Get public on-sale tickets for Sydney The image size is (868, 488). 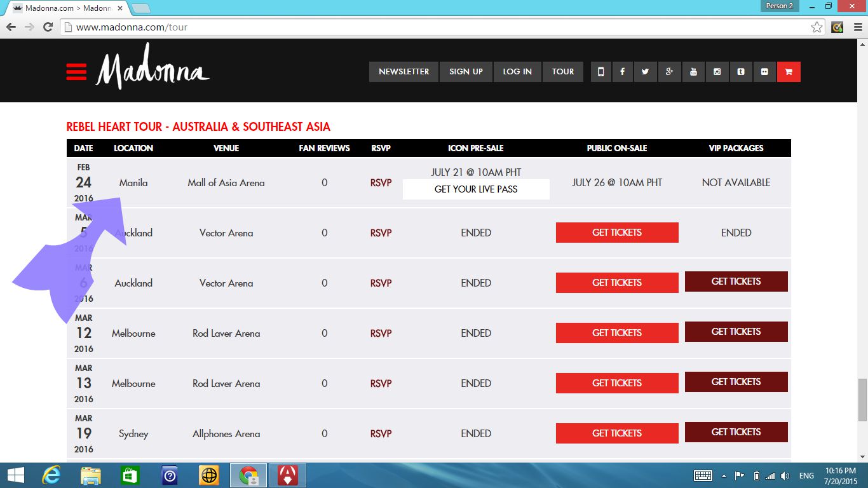point(616,433)
